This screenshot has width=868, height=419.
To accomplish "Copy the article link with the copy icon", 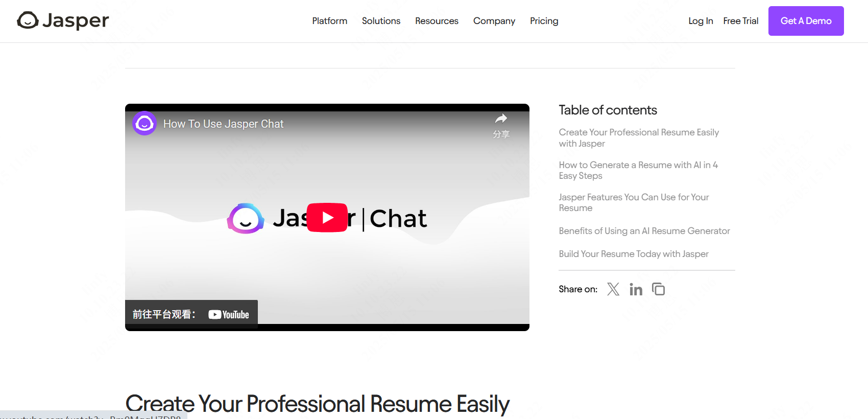I will pos(658,289).
